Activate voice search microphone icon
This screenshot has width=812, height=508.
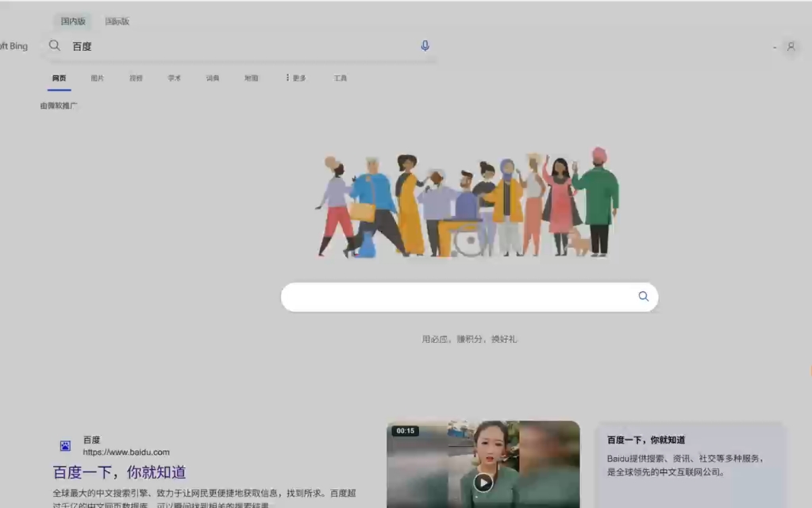(425, 46)
